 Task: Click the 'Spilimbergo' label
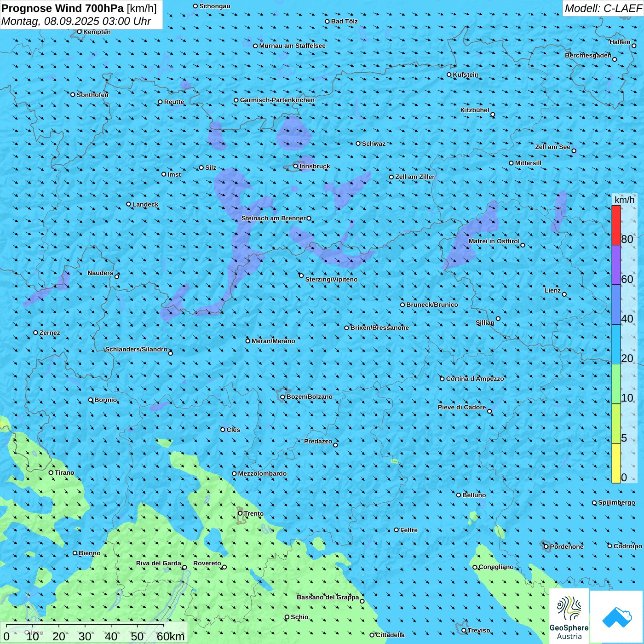coord(616,502)
